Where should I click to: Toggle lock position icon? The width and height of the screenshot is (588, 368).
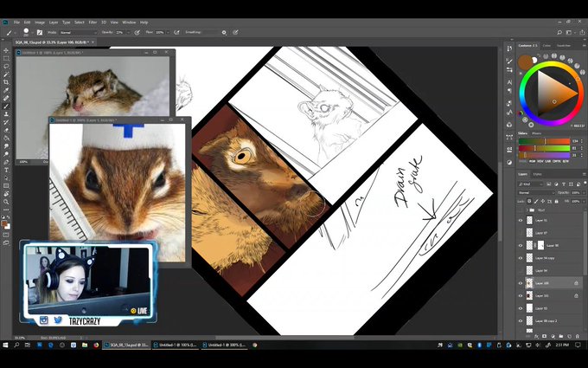[543, 201]
